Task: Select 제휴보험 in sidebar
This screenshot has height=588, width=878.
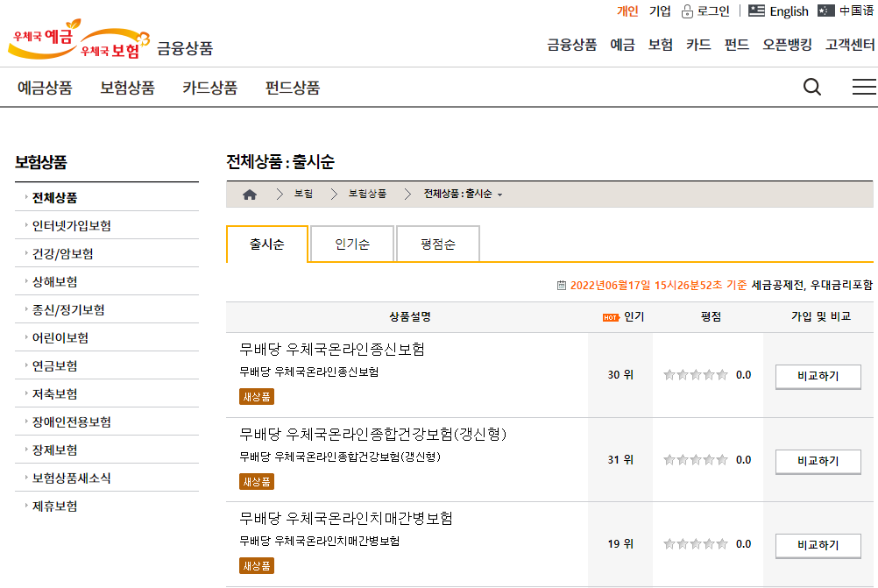Action: (54, 506)
